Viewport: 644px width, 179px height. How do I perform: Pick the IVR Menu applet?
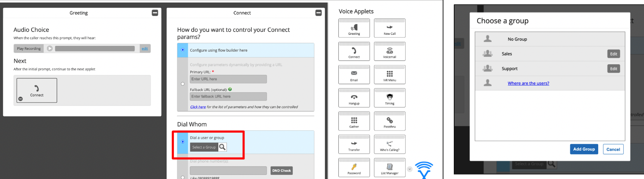[x=389, y=75]
